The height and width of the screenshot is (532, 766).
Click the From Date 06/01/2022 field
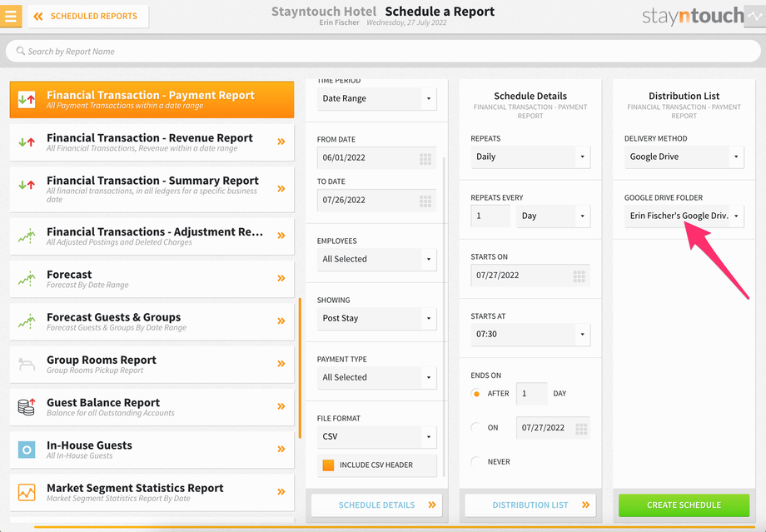pyautogui.click(x=376, y=158)
